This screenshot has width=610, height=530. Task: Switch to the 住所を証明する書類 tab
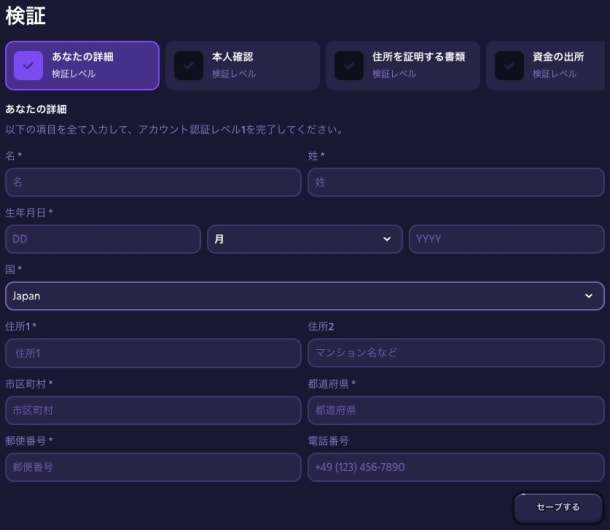403,65
